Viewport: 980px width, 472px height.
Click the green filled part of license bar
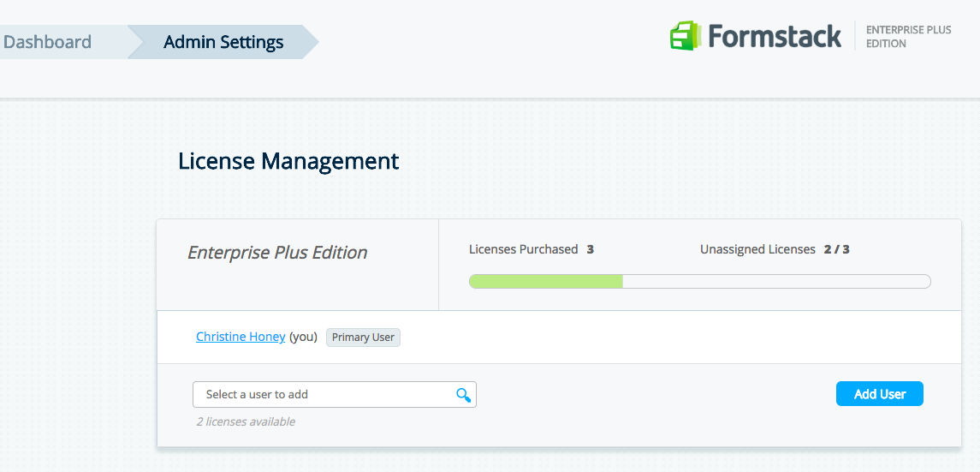[x=546, y=282]
